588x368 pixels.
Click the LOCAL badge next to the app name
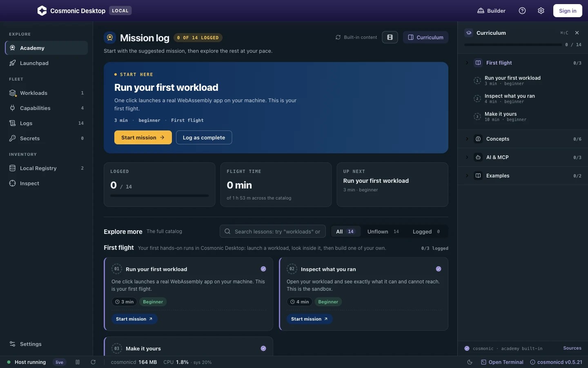(120, 11)
